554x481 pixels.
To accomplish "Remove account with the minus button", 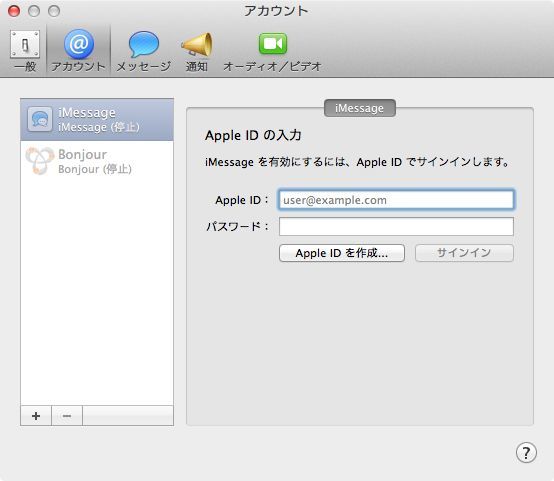I will click(x=67, y=416).
